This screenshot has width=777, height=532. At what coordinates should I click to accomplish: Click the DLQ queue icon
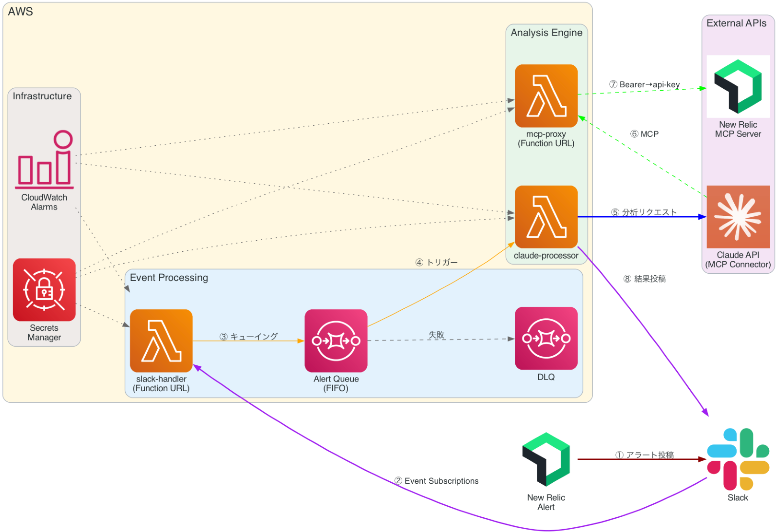[546, 338]
